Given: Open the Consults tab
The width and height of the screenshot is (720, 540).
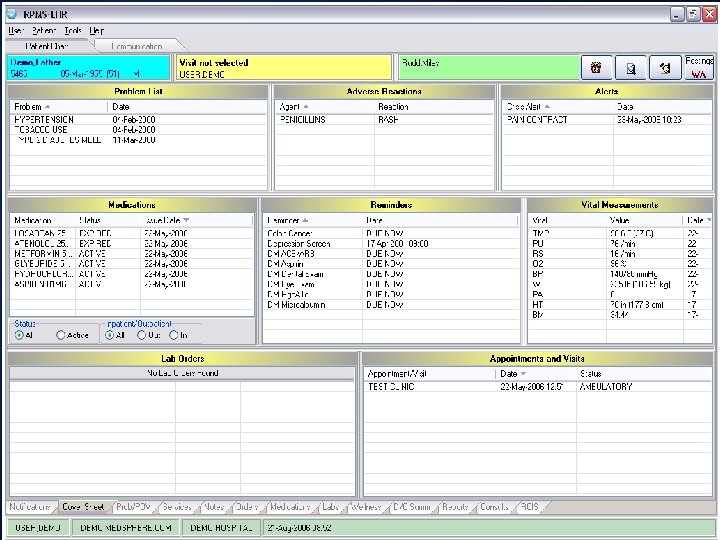Looking at the screenshot, I should [x=494, y=507].
